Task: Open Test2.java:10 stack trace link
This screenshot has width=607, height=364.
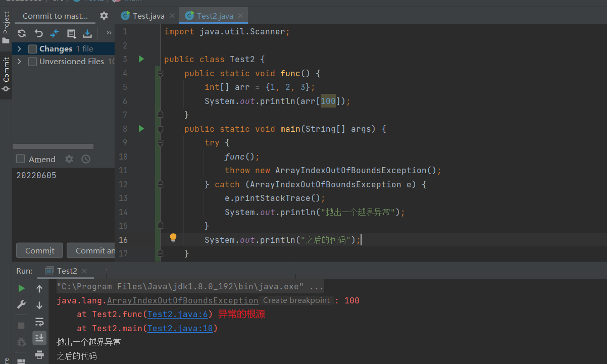Action: (180, 328)
